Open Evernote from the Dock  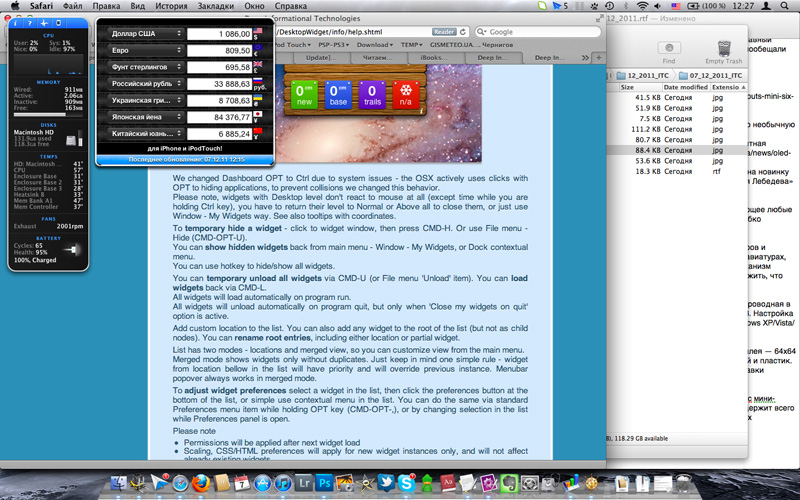[x=509, y=482]
